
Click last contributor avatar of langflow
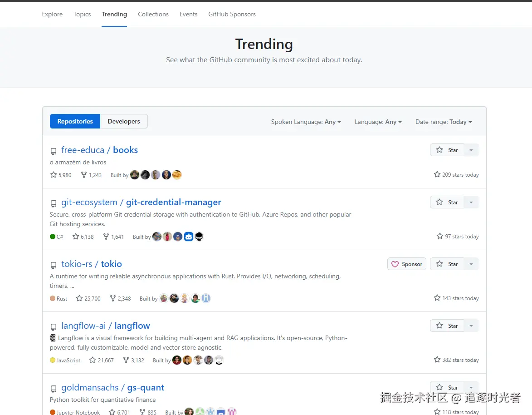pos(219,361)
